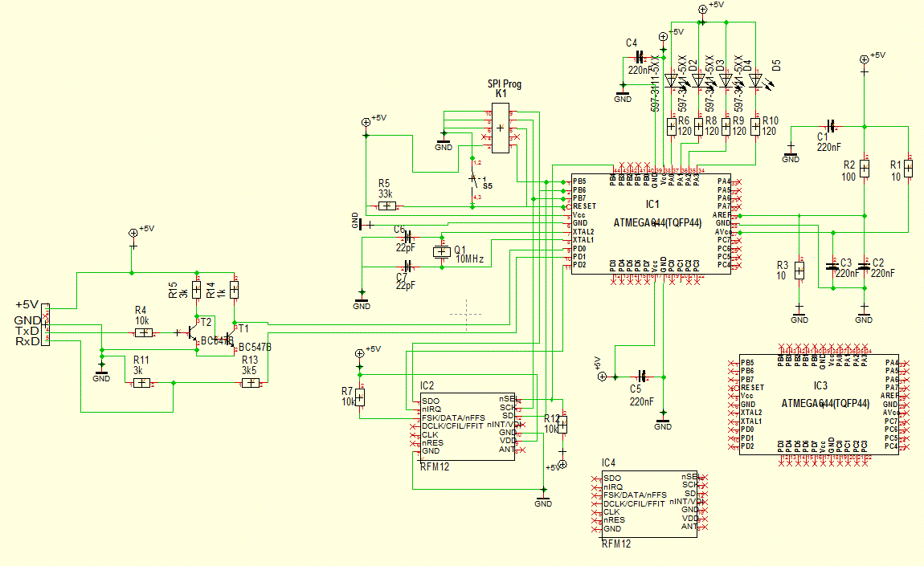The height and width of the screenshot is (566, 924).
Task: Select transistor T1 BC547B symbol
Action: pyautogui.click(x=230, y=335)
